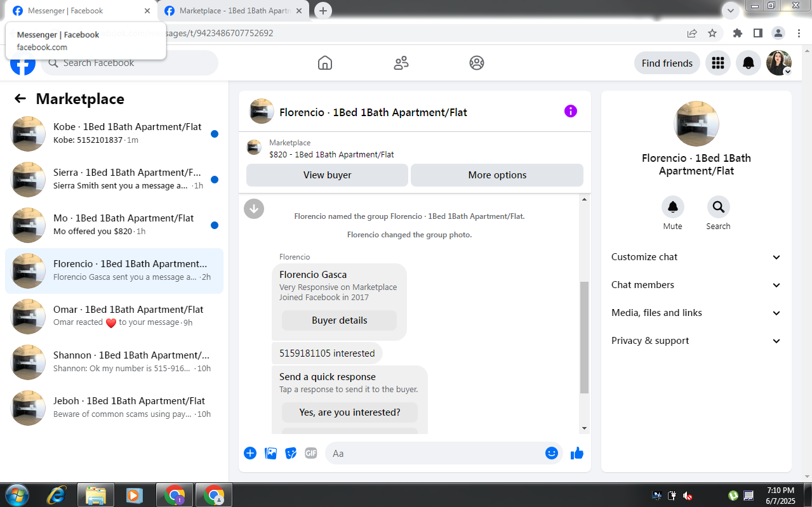Open Chrome profile icon in toolbar
Viewport: 812px width, 507px height.
(x=778, y=33)
